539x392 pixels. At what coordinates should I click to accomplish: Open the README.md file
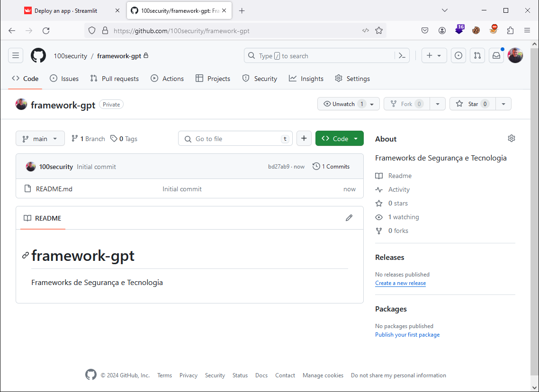coord(54,189)
